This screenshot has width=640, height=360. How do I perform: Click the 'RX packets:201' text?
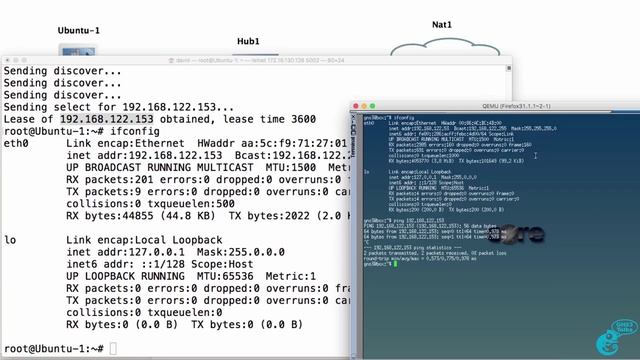point(110,180)
